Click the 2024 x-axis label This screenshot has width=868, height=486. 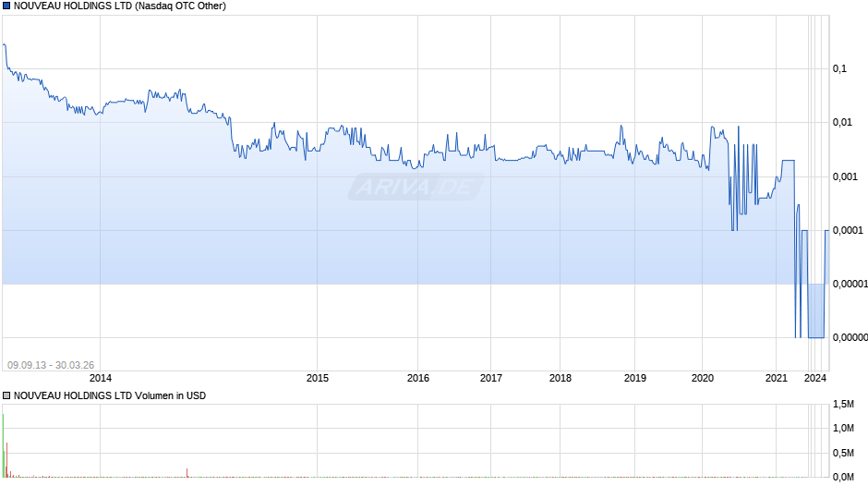(814, 378)
